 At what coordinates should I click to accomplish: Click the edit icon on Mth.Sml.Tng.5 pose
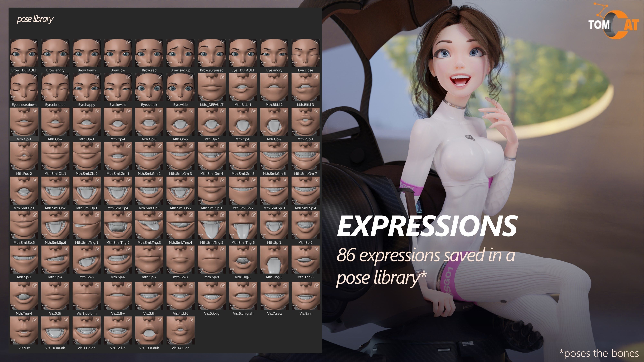click(222, 215)
